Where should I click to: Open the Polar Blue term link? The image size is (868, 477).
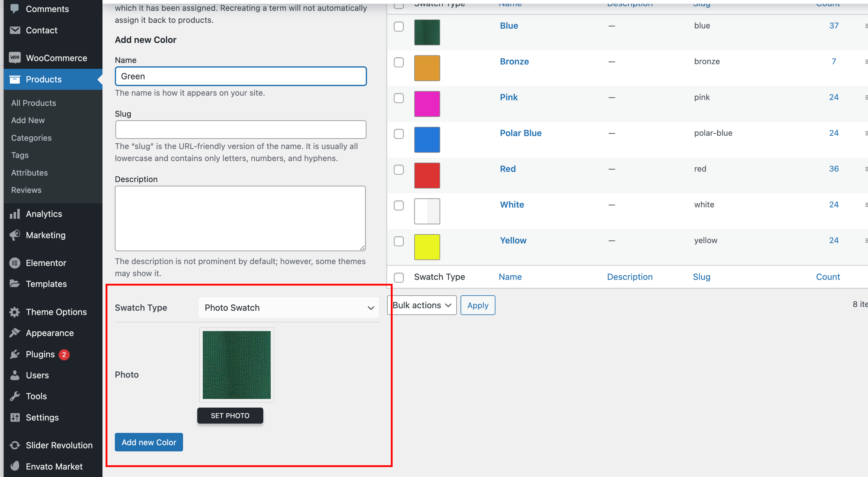pyautogui.click(x=520, y=133)
